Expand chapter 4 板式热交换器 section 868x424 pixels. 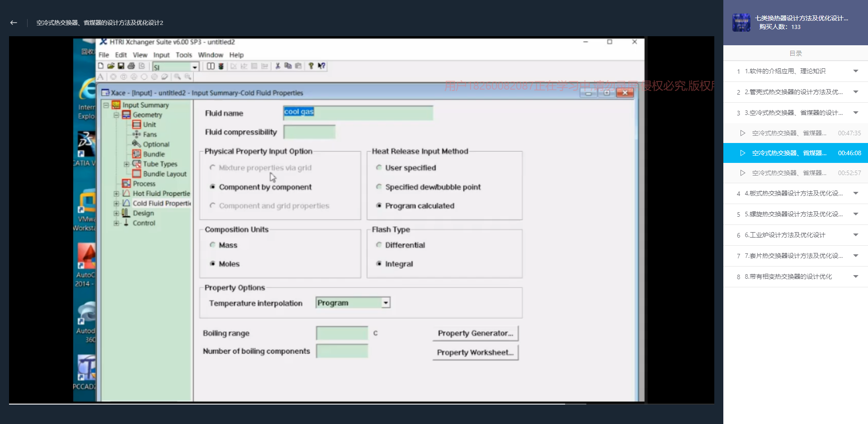pyautogui.click(x=856, y=193)
